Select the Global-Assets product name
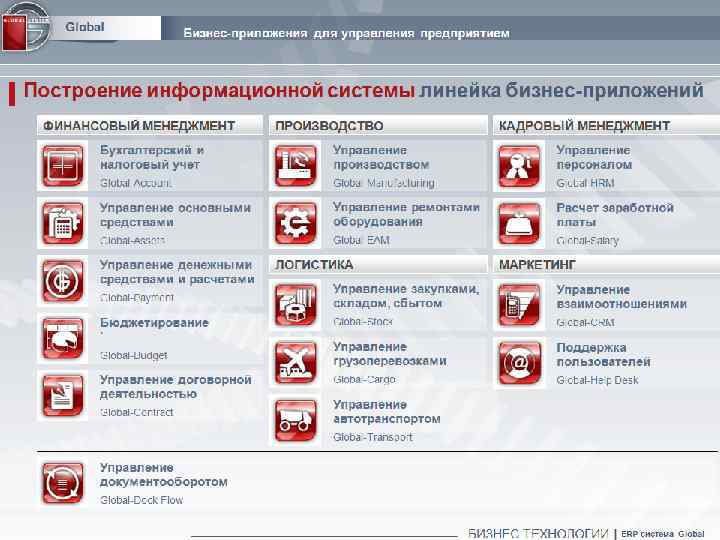Screen dimensions: 720x540 (132, 241)
